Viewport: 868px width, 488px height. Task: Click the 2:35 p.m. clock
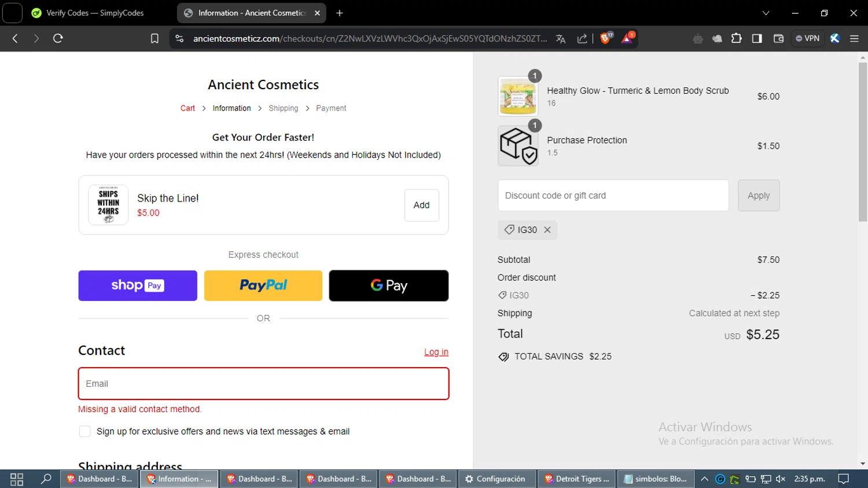pos(810,479)
